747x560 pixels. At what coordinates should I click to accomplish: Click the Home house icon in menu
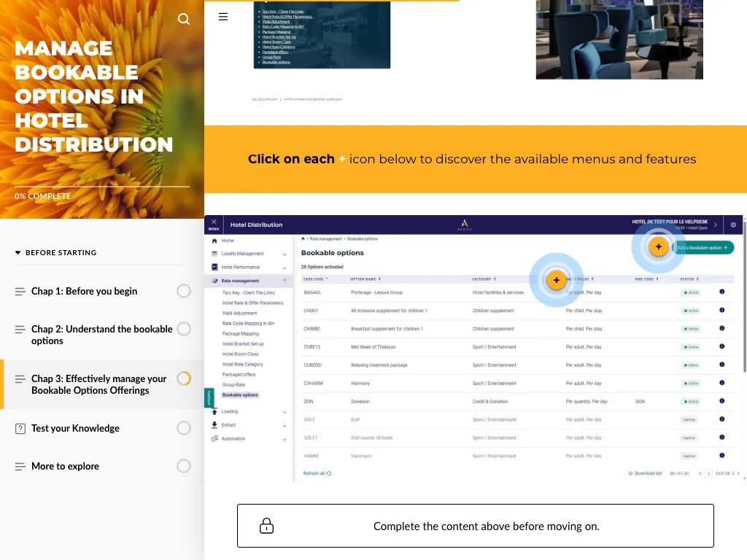[x=214, y=241]
